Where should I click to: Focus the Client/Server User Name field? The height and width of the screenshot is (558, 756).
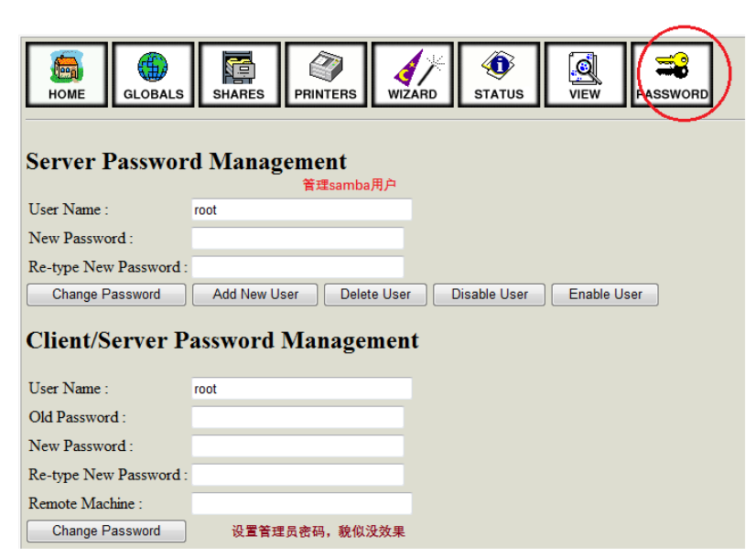[302, 389]
